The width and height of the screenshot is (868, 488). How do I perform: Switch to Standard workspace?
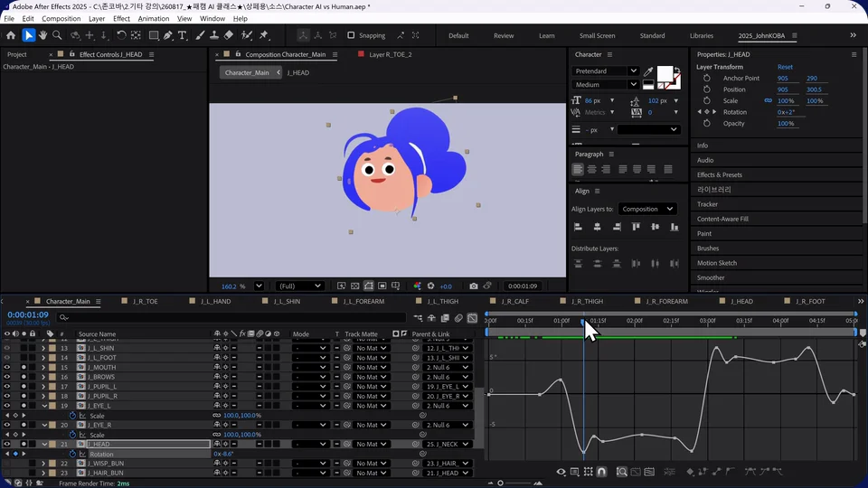pyautogui.click(x=652, y=35)
